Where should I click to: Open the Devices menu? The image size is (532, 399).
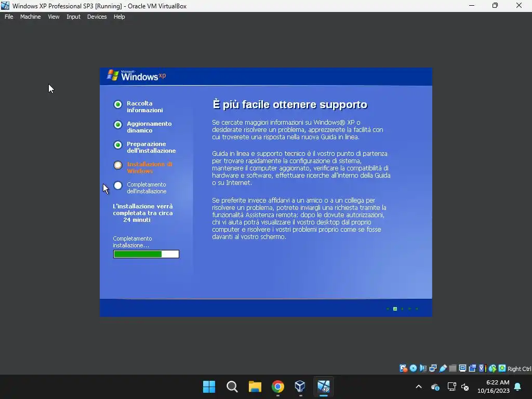pyautogui.click(x=97, y=17)
